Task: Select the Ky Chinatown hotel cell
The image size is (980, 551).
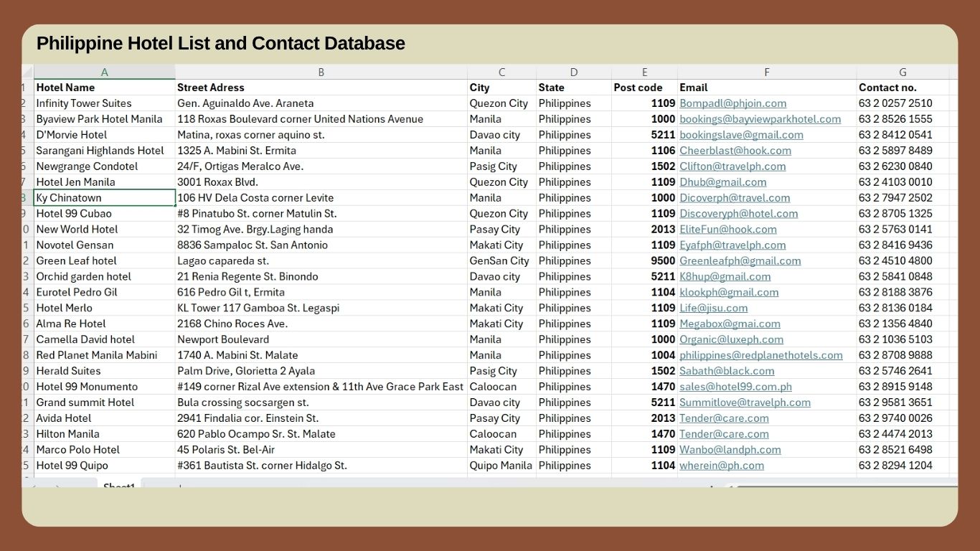Action: coord(105,198)
